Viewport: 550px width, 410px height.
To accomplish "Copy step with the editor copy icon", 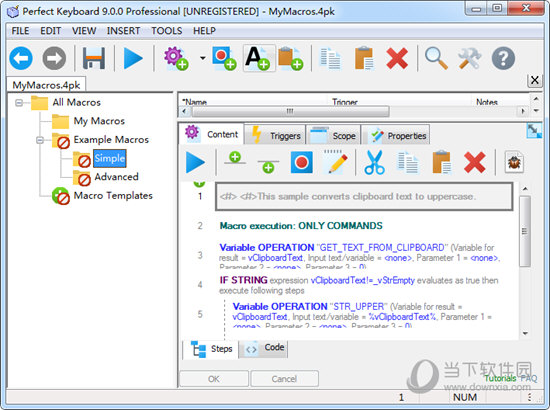I will point(407,162).
